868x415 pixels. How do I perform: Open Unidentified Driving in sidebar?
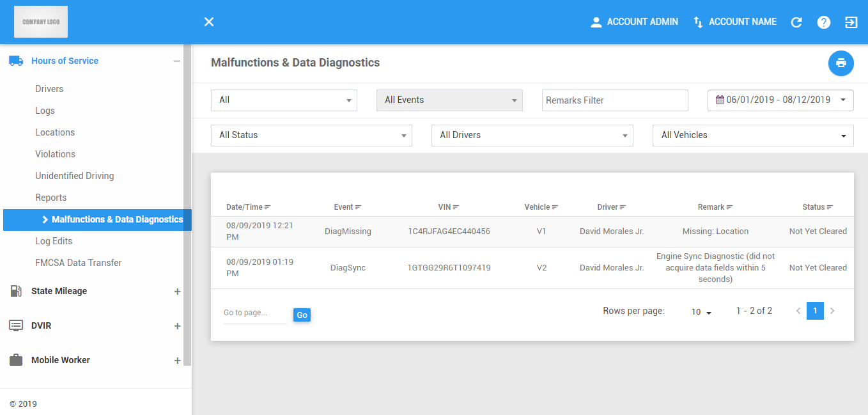pyautogui.click(x=74, y=176)
